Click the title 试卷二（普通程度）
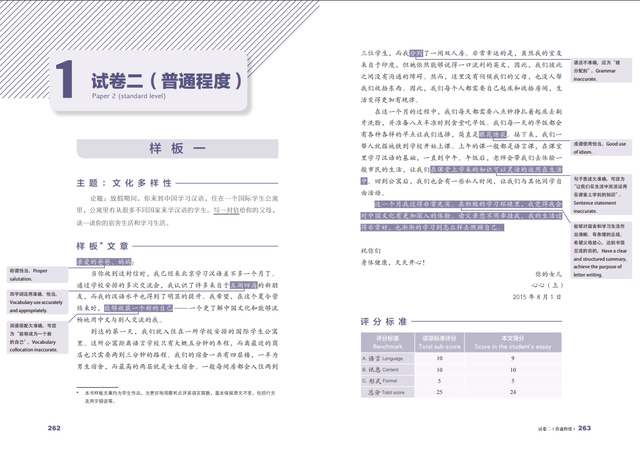The image size is (640, 449). 167,81
